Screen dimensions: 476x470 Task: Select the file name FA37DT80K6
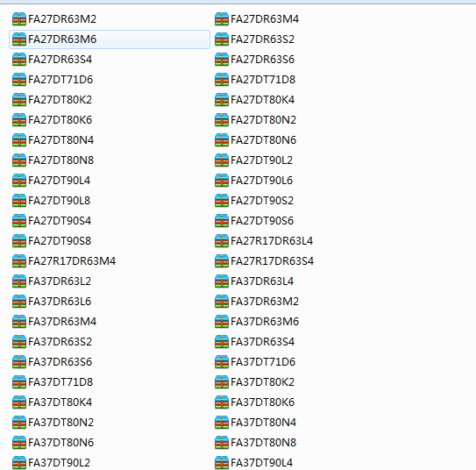point(263,402)
